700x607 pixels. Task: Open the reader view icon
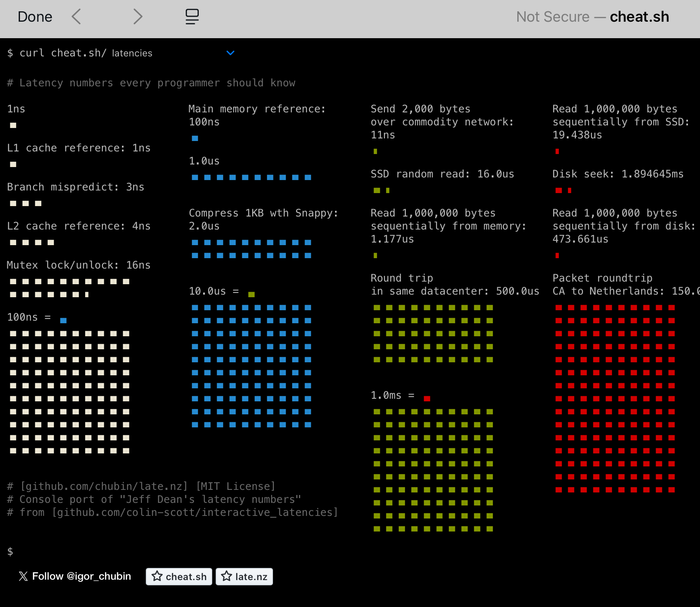coord(192,17)
